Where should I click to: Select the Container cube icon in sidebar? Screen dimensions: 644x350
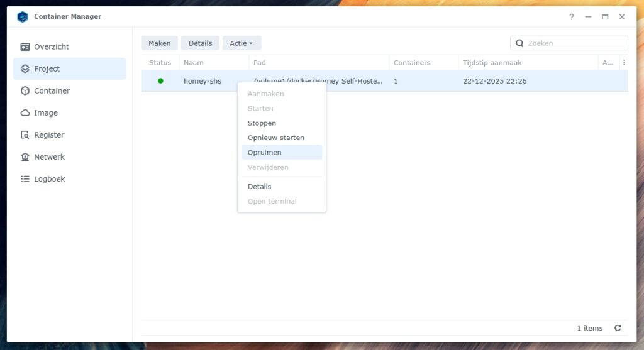25,90
